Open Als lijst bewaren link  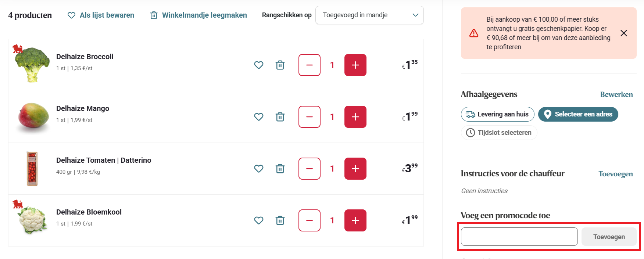pos(107,15)
